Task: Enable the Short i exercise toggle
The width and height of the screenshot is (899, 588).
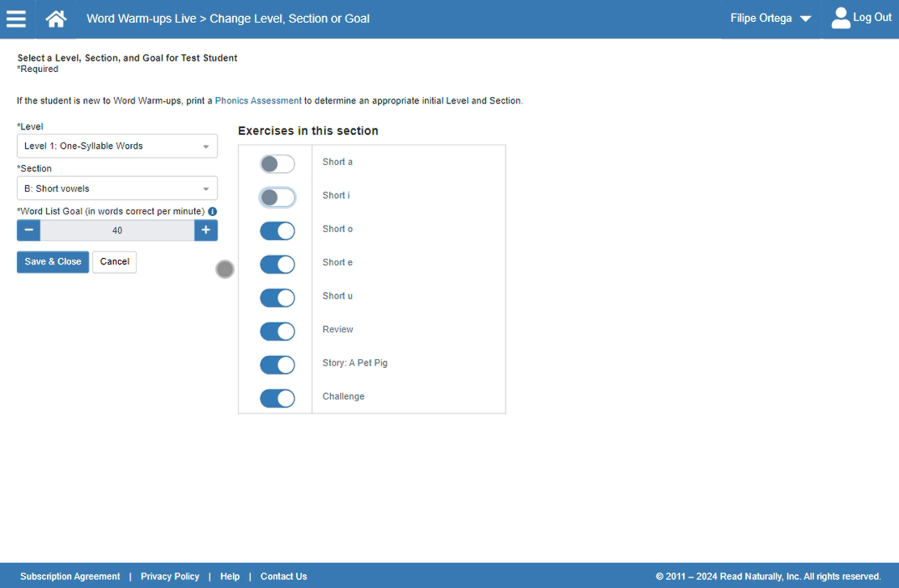Action: pyautogui.click(x=277, y=197)
